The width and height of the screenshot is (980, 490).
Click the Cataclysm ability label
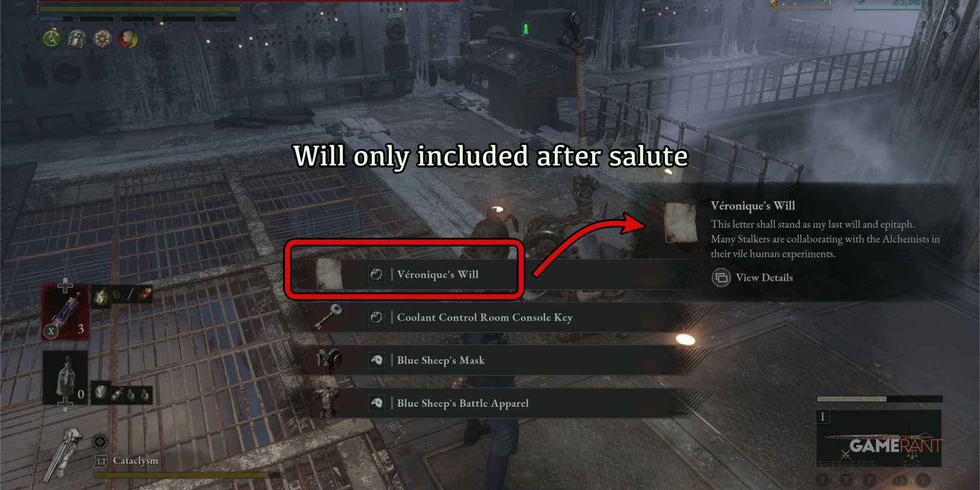[x=135, y=460]
